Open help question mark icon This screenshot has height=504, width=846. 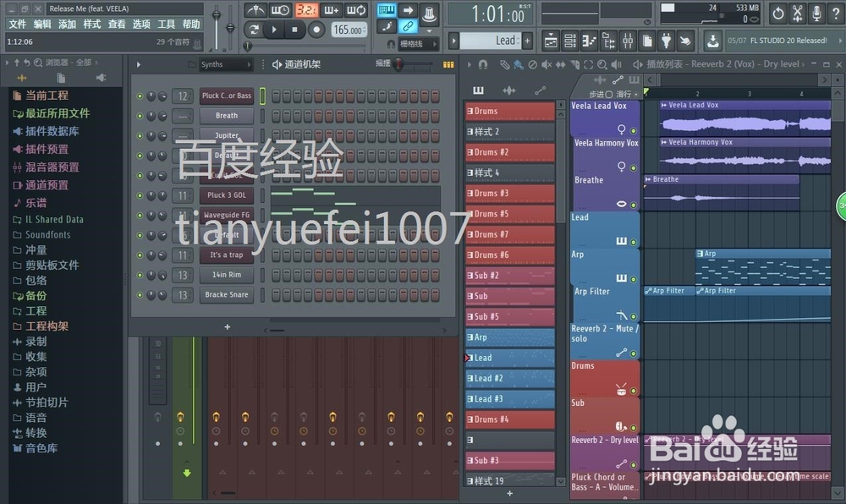pyautogui.click(x=836, y=14)
